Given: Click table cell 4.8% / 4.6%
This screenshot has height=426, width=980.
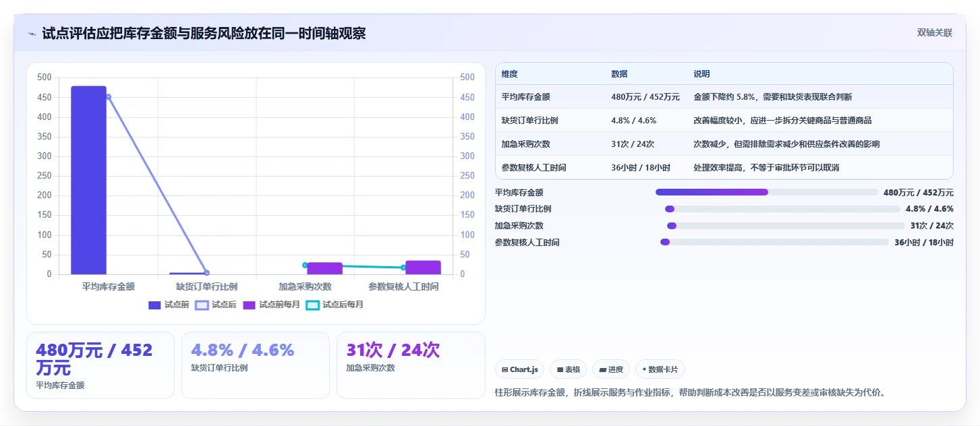Looking at the screenshot, I should 633,121.
